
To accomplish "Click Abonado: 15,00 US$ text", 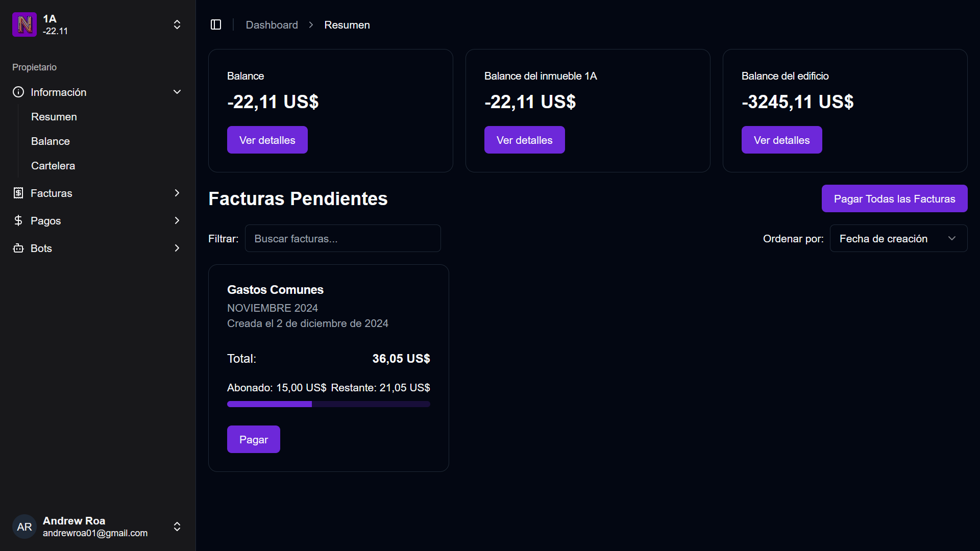I will 277,388.
